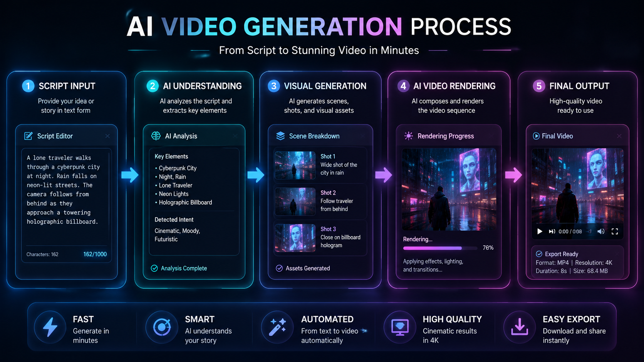This screenshot has width=644, height=362.
Task: Click the "Key Elements" heading
Action: point(171,157)
